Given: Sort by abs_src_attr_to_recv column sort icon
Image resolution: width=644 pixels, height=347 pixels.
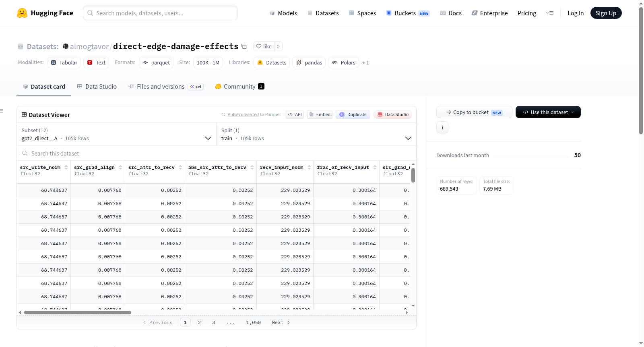Looking at the screenshot, I should (252, 167).
